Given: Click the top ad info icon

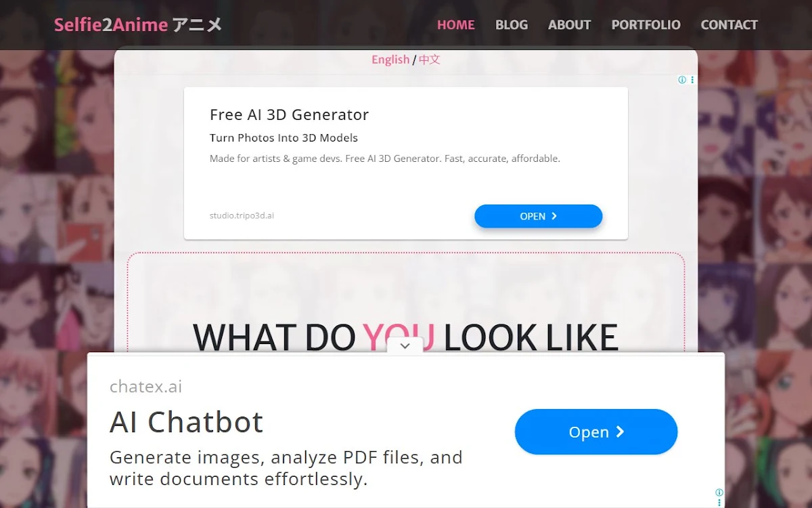Looking at the screenshot, I should coord(682,80).
